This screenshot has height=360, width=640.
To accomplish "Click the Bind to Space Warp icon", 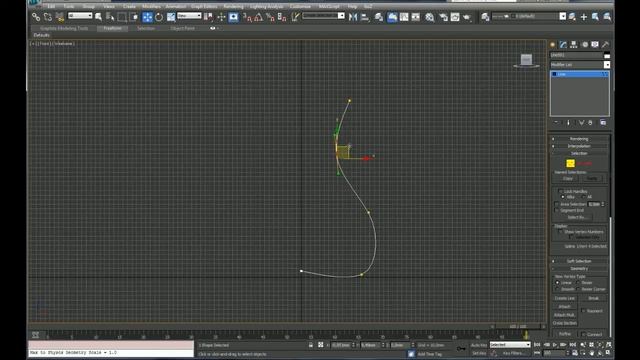I will tap(60, 17).
